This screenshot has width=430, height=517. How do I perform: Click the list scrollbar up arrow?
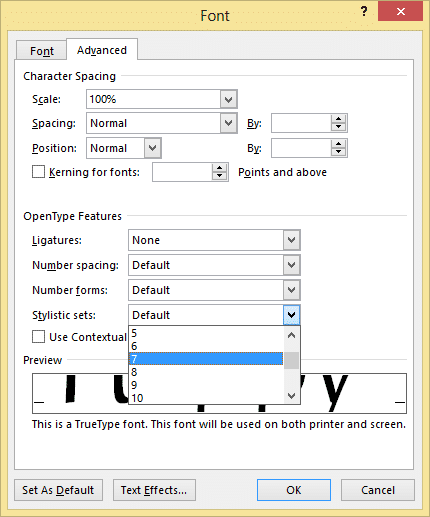[292, 335]
